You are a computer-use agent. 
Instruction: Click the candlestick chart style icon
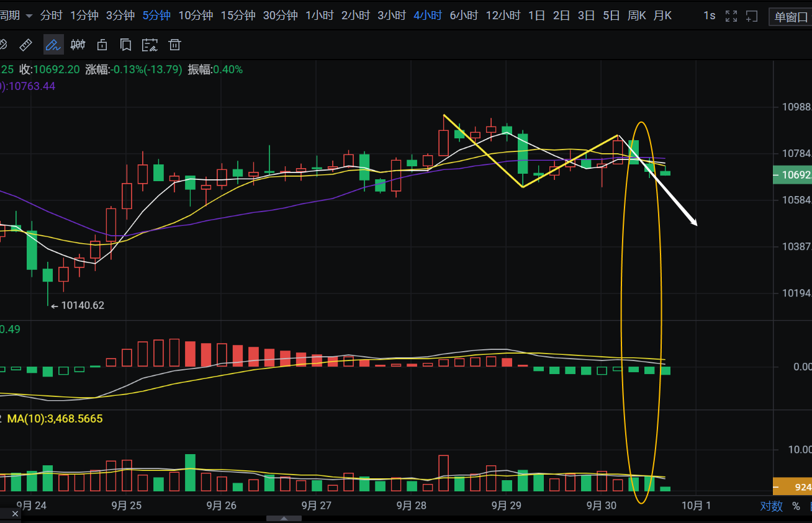[78, 45]
